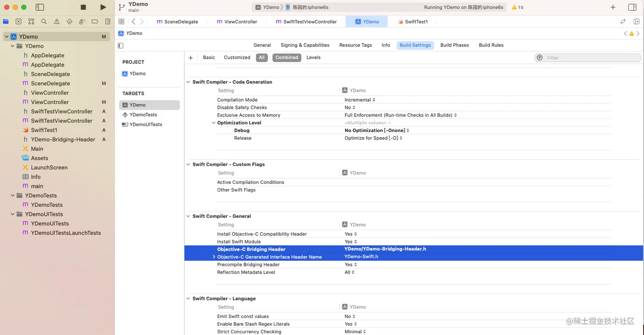Open the Find navigator magnifier icon
The image size is (644, 335).
click(x=44, y=21)
